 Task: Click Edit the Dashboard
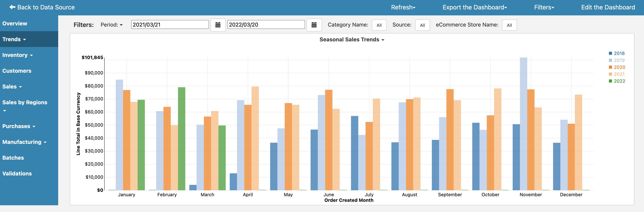(x=608, y=7)
